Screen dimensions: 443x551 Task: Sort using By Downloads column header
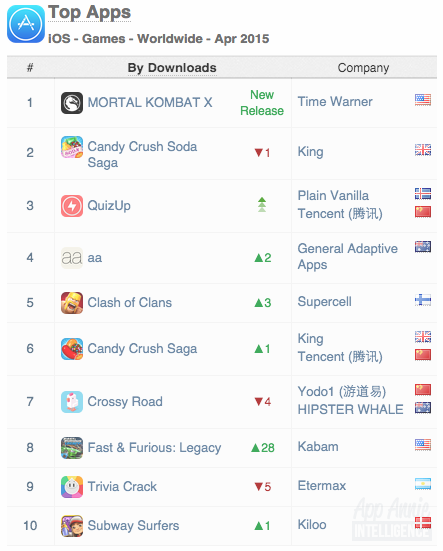(172, 68)
